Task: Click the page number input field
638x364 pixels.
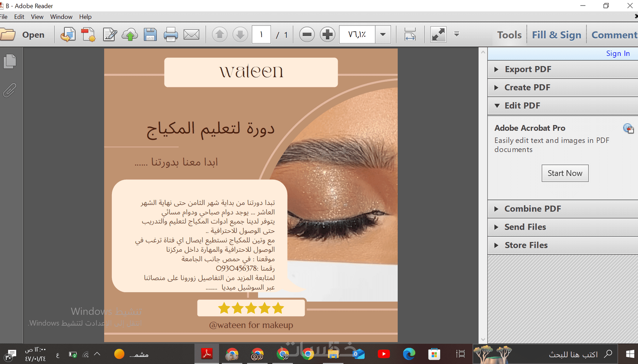Action: pos(261,35)
